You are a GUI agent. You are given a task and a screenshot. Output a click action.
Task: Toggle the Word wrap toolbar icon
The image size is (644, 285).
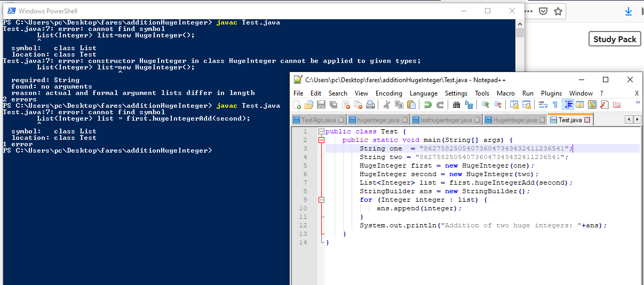tap(543, 105)
